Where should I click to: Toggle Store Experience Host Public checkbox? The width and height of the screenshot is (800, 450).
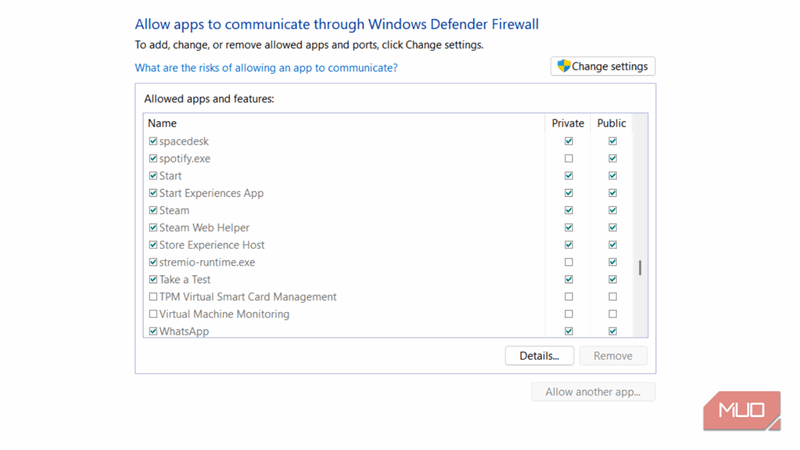coord(612,245)
